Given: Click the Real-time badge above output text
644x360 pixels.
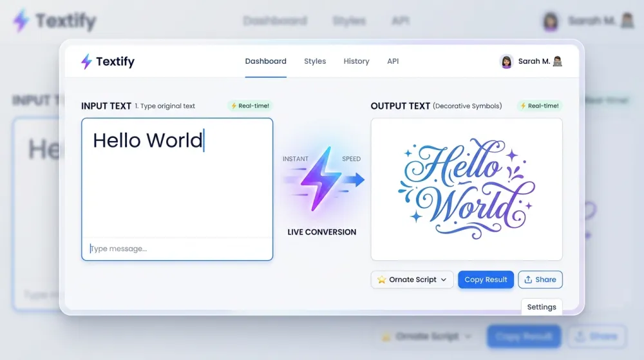Looking at the screenshot, I should 540,106.
